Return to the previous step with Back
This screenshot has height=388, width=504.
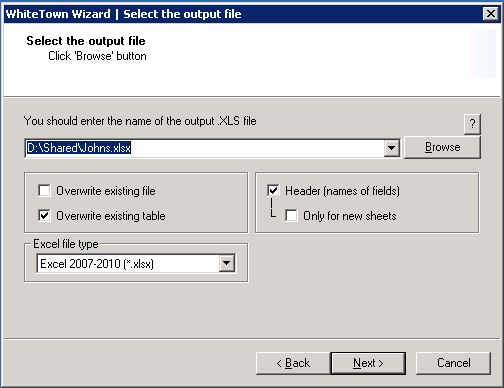tap(293, 363)
